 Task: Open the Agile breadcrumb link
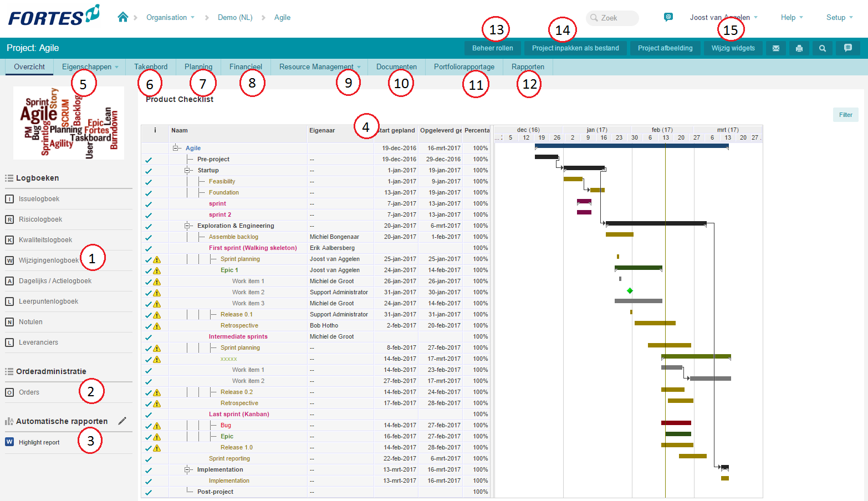tap(282, 17)
